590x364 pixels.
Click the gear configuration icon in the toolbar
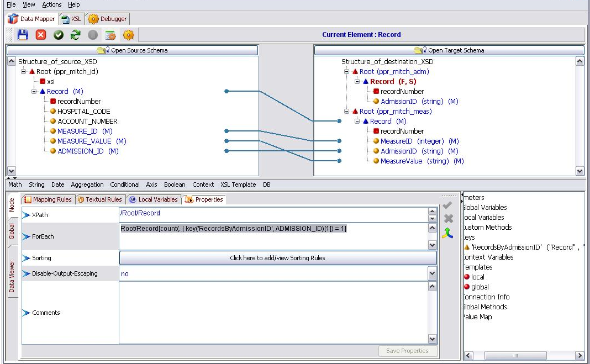tap(128, 35)
